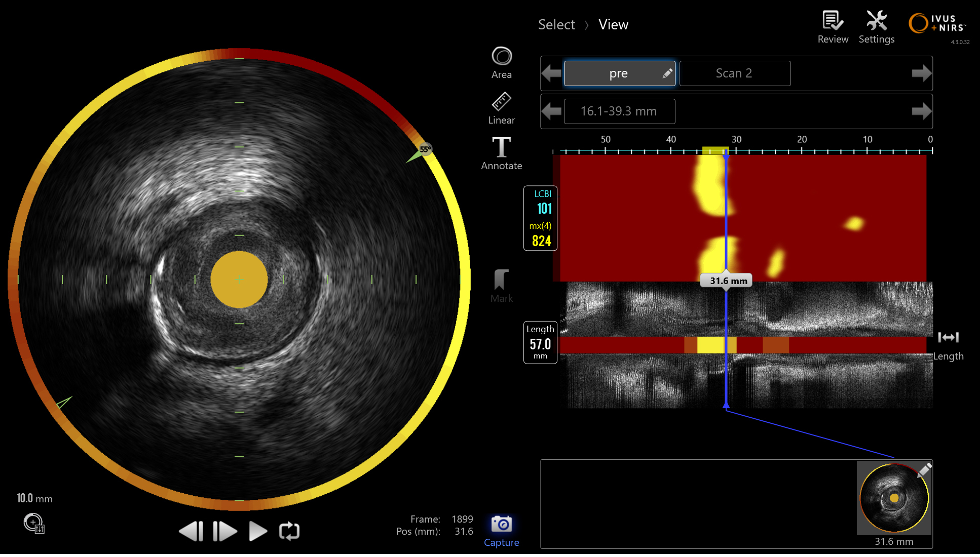Select the Linear ruler tool
Image resolution: width=980 pixels, height=557 pixels.
(501, 102)
